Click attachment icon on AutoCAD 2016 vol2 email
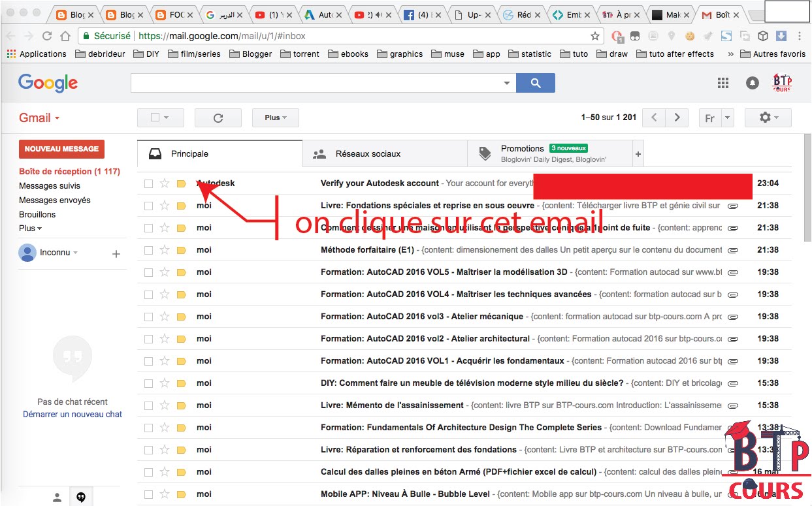The width and height of the screenshot is (812, 506). pos(733,339)
